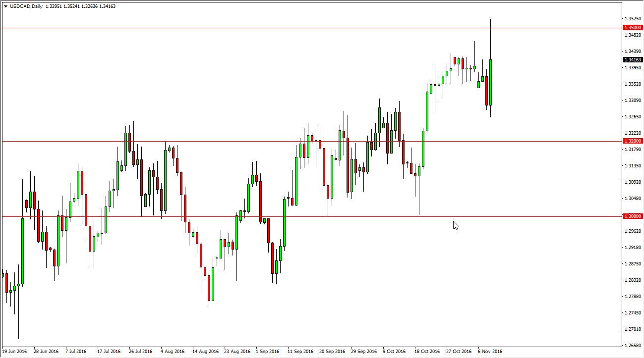Viewport: 644px width, 358px height.
Task: Click the 1.33950 price axis label
Action: 633,67
